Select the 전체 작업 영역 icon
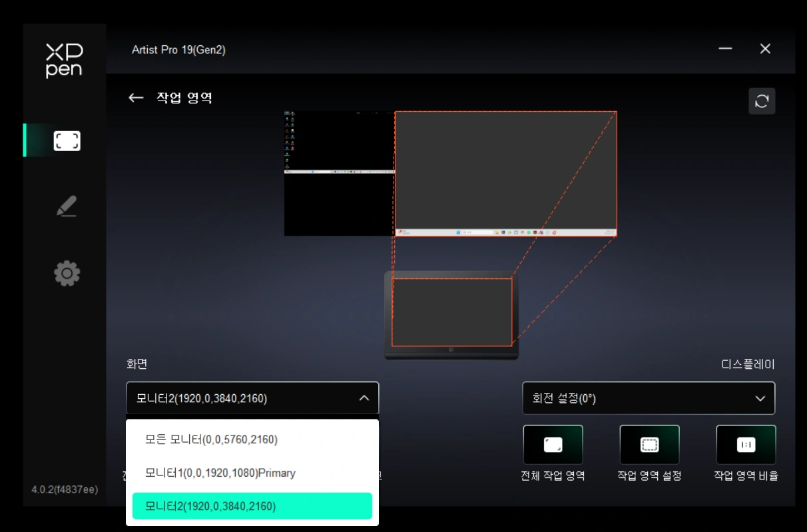The width and height of the screenshot is (807, 532). pos(553,445)
